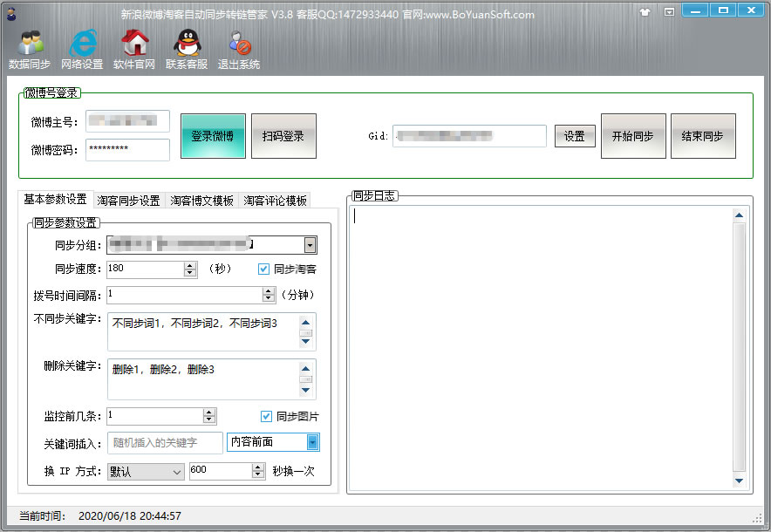Image resolution: width=771 pixels, height=532 pixels.
Task: Click the 开始同步 button
Action: point(633,136)
